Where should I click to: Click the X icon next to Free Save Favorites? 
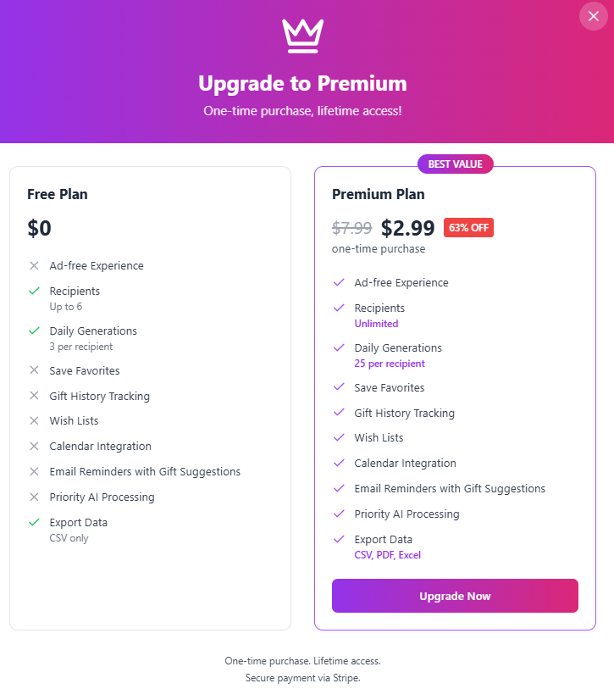coord(34,370)
